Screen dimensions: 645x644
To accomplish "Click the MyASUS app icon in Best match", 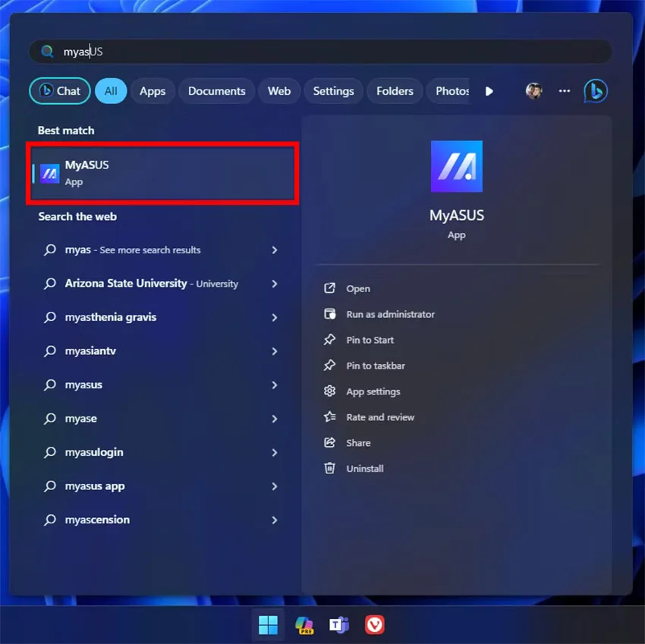I will point(50,173).
